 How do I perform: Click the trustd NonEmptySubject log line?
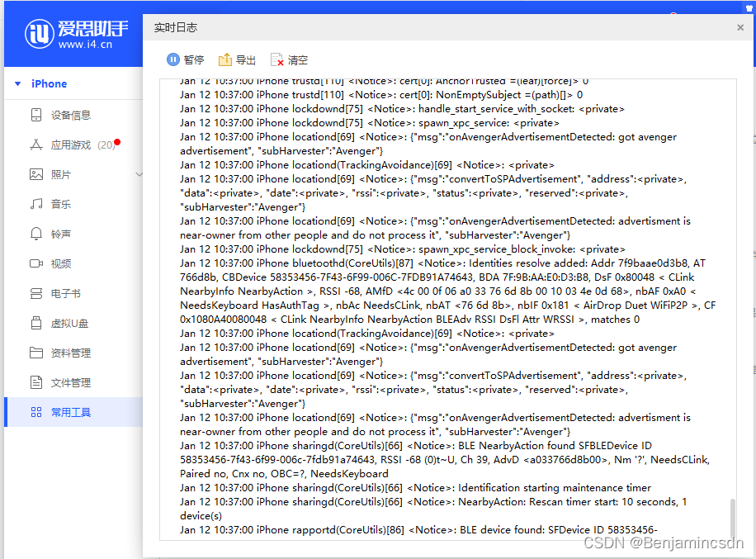pyautogui.click(x=381, y=95)
